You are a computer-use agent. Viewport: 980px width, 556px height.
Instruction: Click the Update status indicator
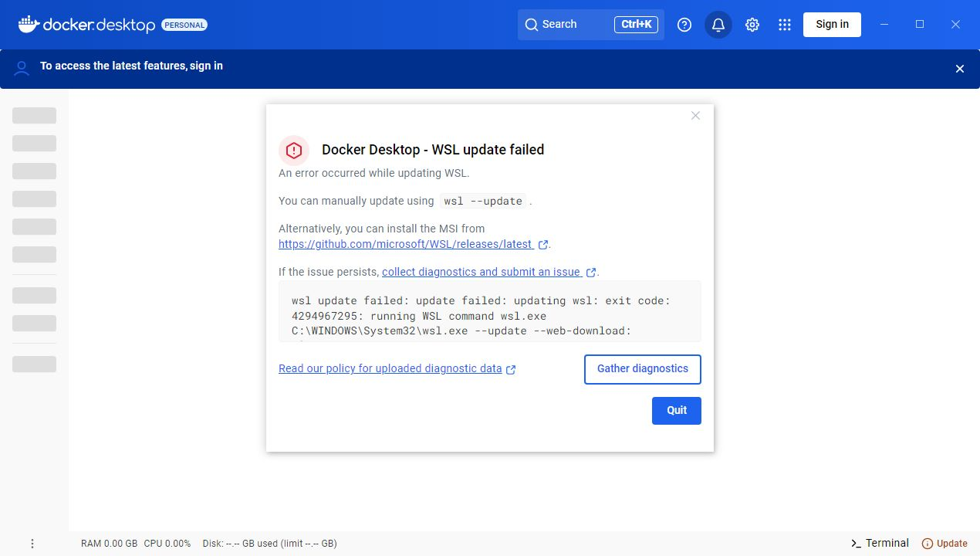(945, 543)
